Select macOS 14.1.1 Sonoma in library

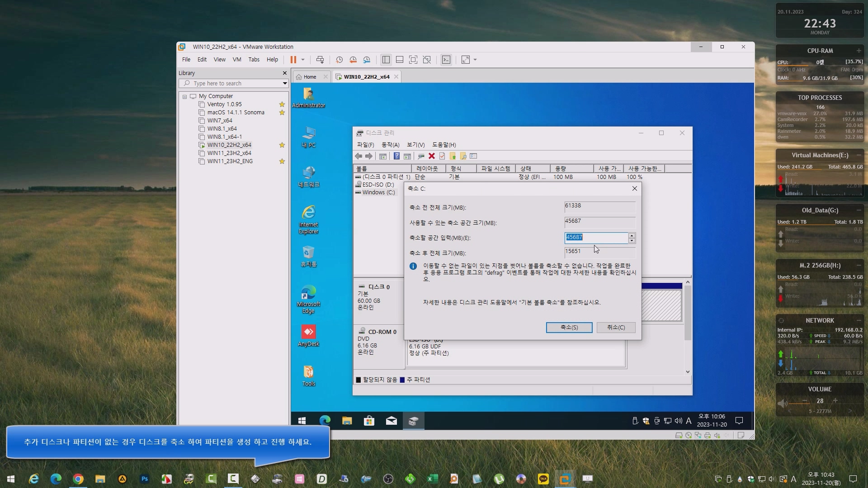tap(236, 113)
